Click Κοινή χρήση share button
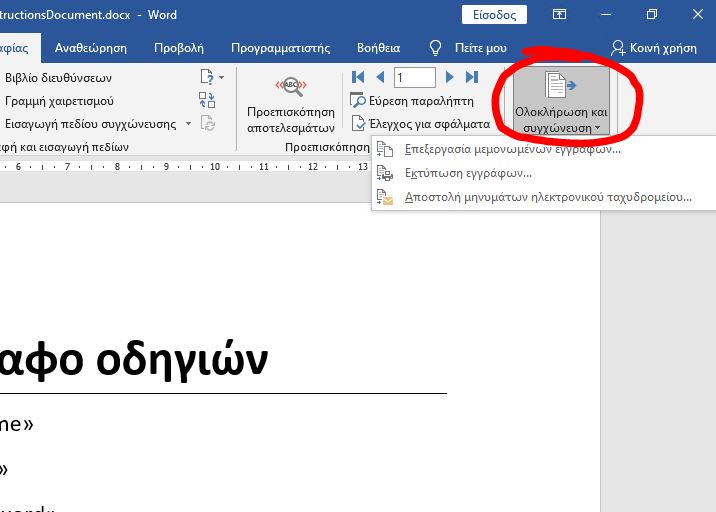Viewport: 716px width, 512px height. [x=655, y=47]
